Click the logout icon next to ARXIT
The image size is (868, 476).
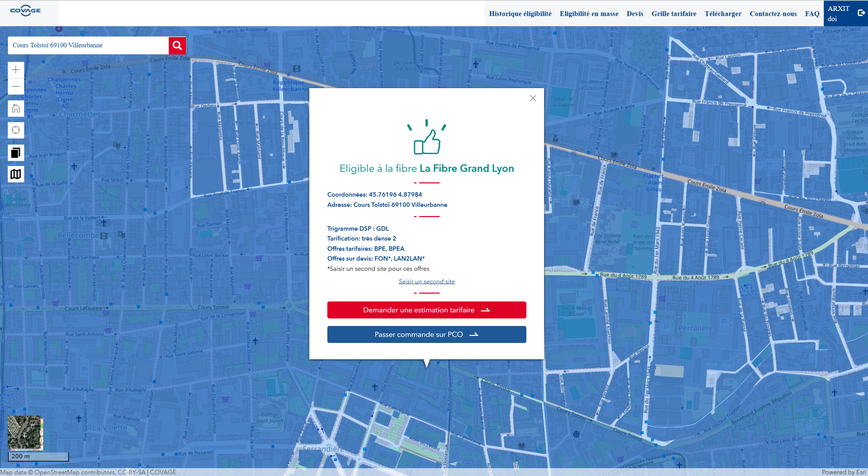[x=861, y=13]
